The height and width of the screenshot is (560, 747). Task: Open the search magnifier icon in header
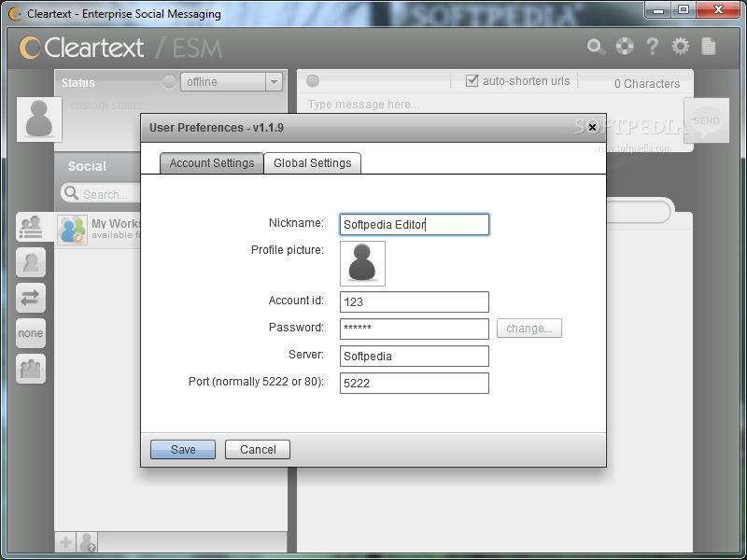point(596,47)
